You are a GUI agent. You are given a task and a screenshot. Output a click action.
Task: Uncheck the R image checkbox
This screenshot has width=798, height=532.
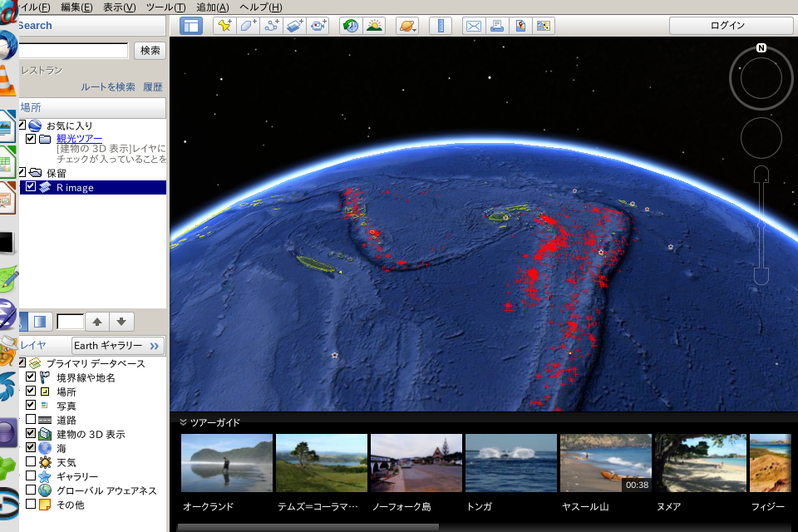pos(31,186)
